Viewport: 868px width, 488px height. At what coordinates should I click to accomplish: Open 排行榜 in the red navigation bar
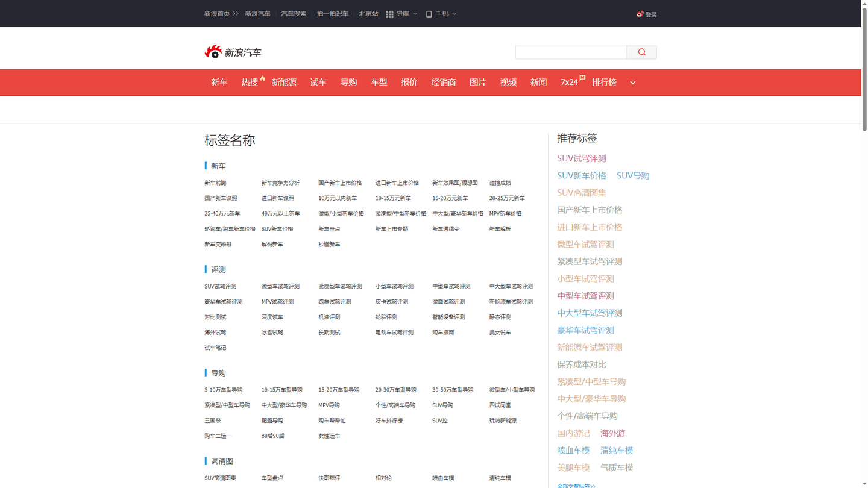(x=604, y=82)
